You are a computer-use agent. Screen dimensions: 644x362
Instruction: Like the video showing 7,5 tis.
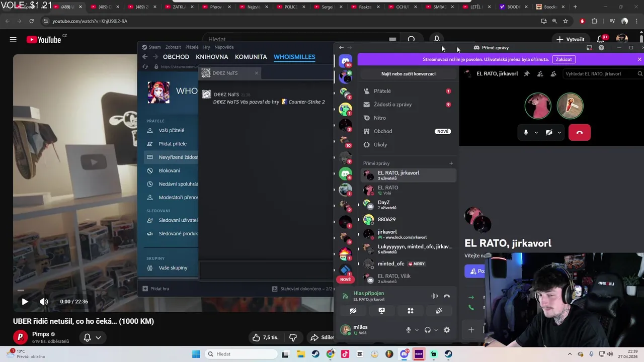pos(266,337)
